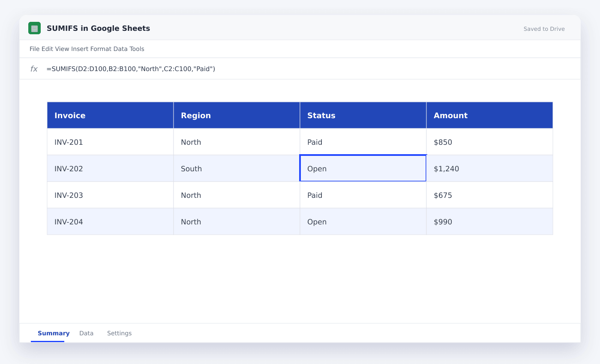Select the North cell in the INV-204 row
The image size is (600, 364).
tap(237, 221)
